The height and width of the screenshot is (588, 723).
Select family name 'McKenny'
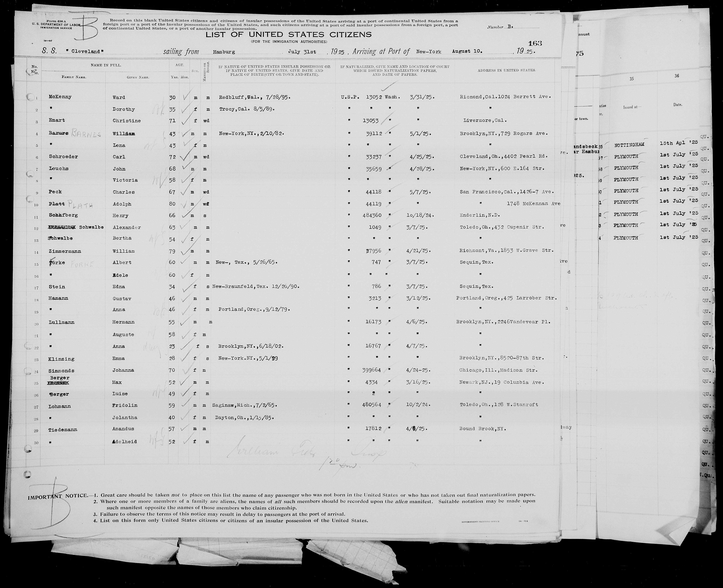(60, 97)
